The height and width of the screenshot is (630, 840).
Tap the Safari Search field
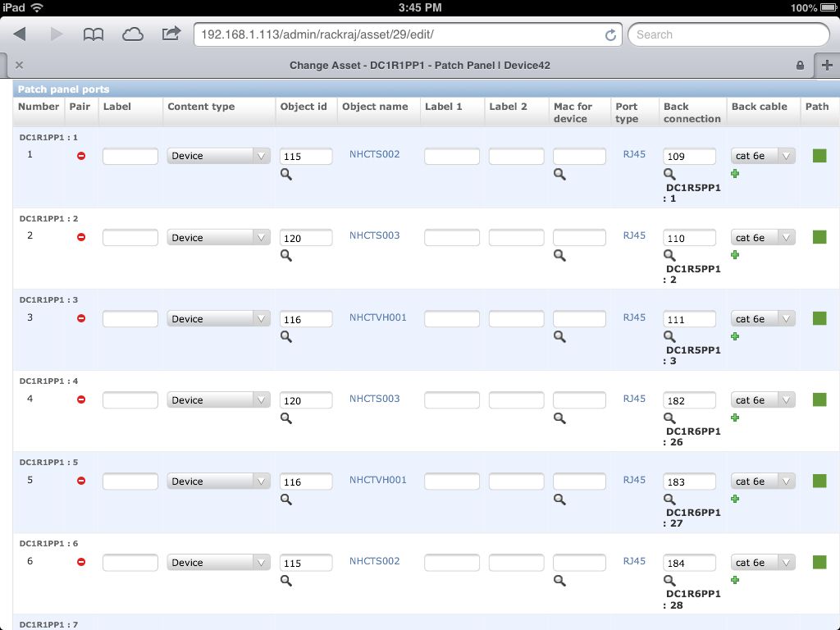click(x=728, y=34)
